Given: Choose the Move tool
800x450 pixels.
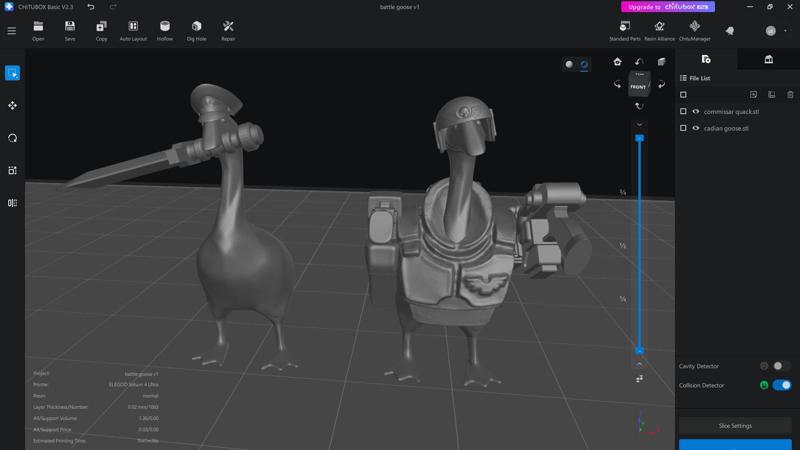Looking at the screenshot, I should (x=12, y=106).
